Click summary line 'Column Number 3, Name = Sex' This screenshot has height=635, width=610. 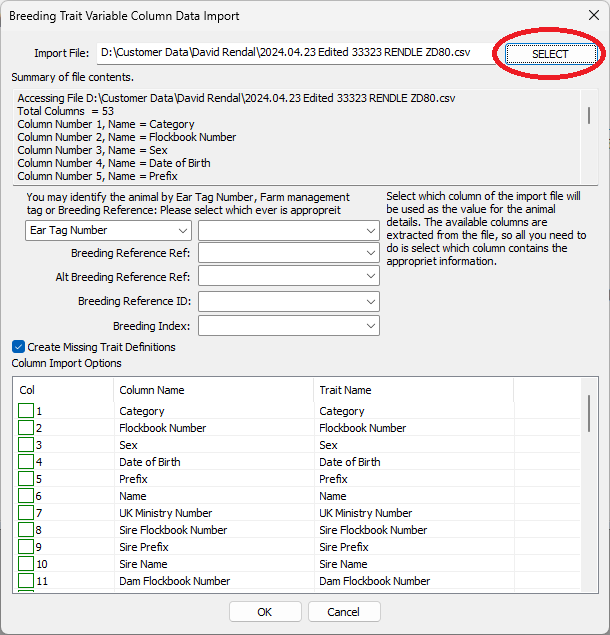click(x=92, y=150)
